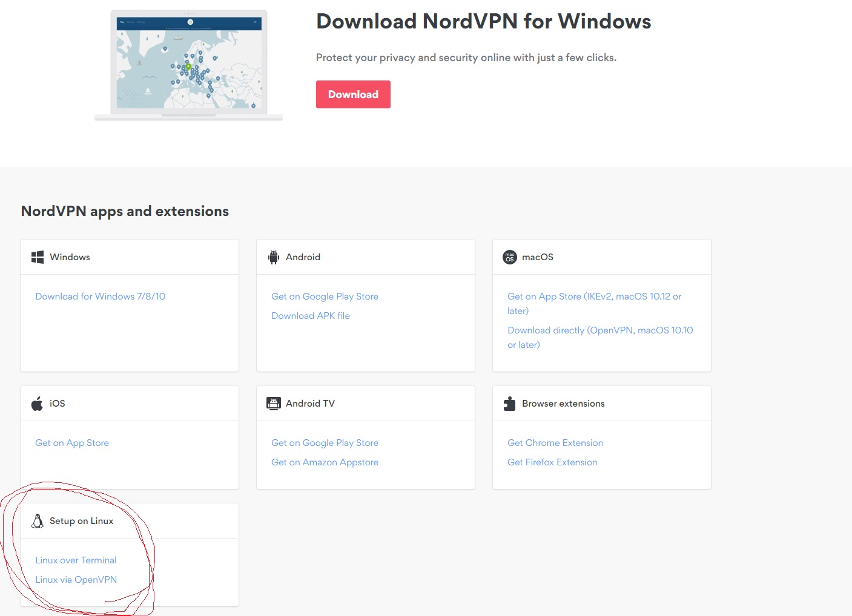Open iOS Get on App Store link
The image size is (852, 616).
(x=72, y=443)
